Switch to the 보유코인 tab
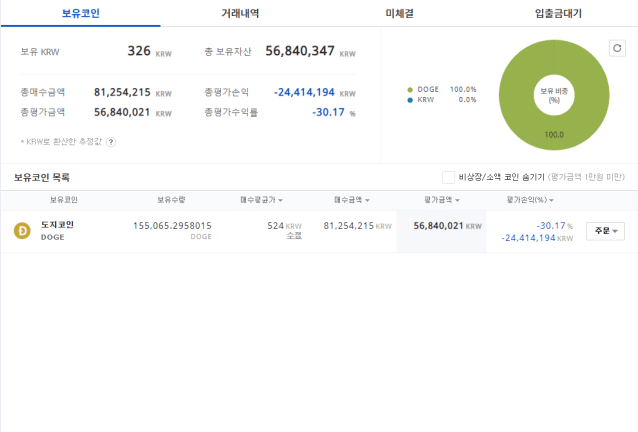The image size is (638, 432). (81, 13)
